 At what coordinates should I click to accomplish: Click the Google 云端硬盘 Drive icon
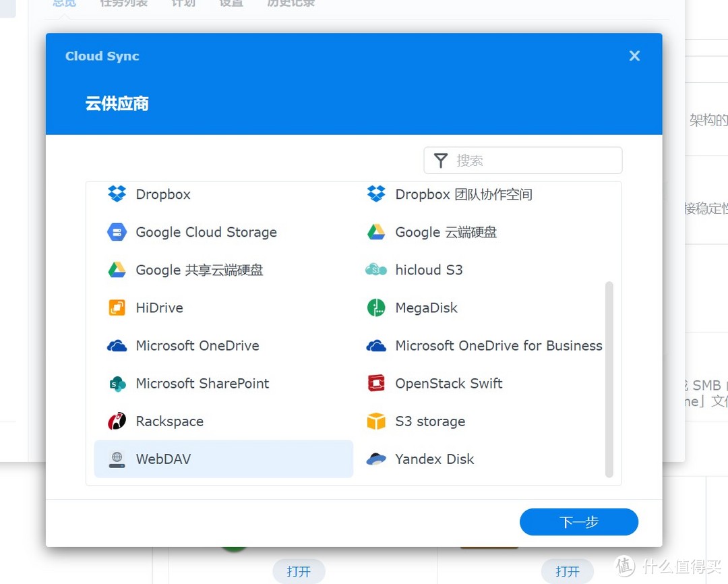(x=376, y=232)
